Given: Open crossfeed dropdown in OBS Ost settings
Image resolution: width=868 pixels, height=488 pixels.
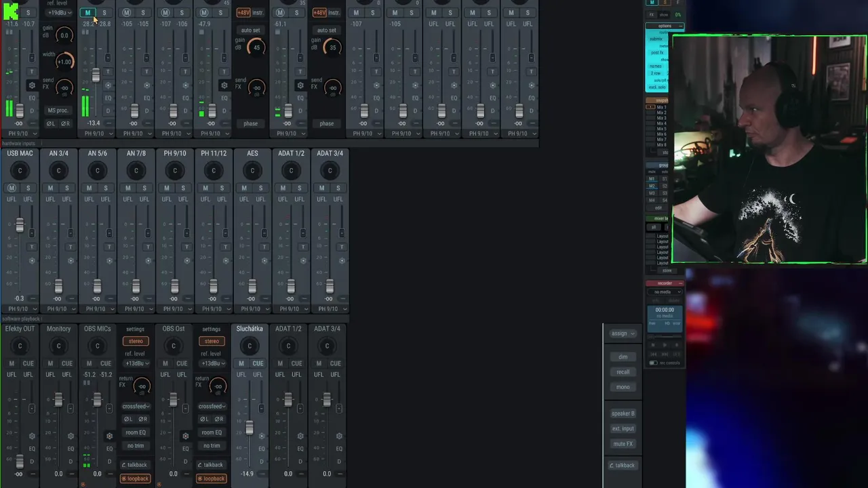Looking at the screenshot, I should pyautogui.click(x=212, y=406).
